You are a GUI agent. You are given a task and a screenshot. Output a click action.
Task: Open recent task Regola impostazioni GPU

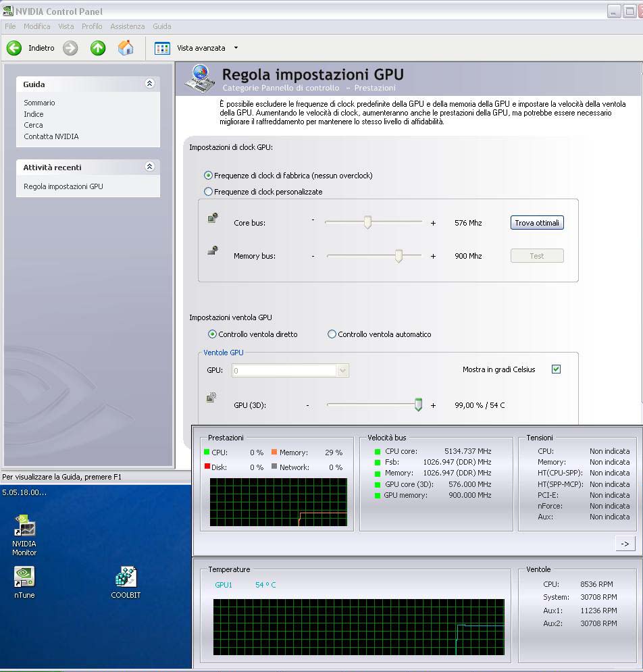[63, 186]
